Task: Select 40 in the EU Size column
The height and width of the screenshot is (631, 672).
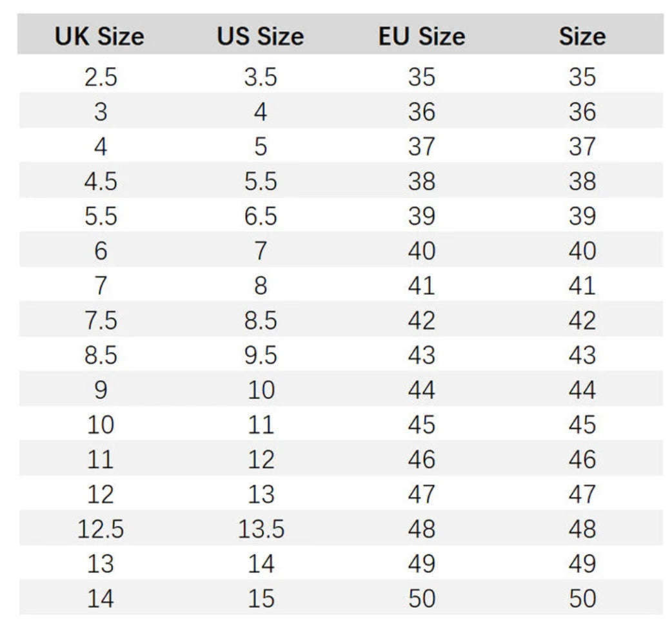Action: pyautogui.click(x=422, y=251)
